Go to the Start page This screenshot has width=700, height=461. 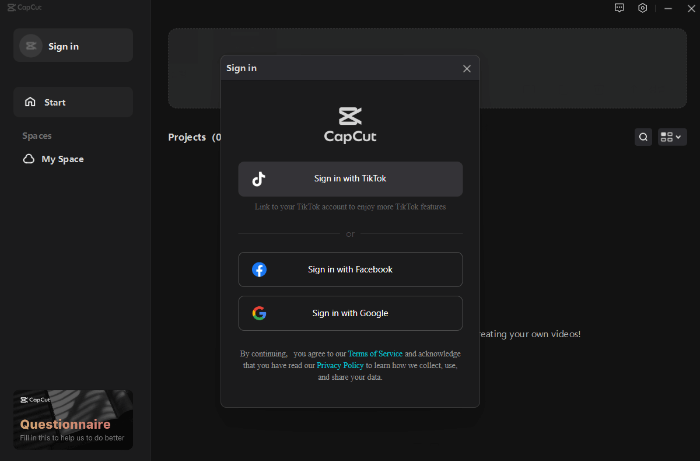[73, 102]
